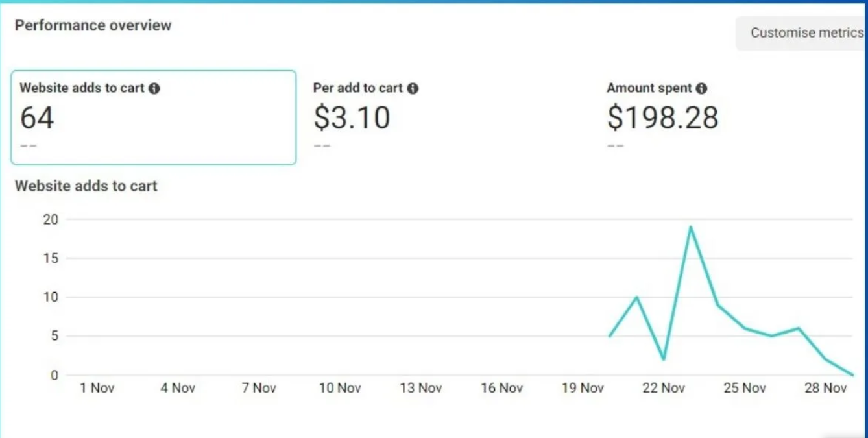Click the Performance overview heading
This screenshot has width=868, height=438.
pyautogui.click(x=93, y=25)
